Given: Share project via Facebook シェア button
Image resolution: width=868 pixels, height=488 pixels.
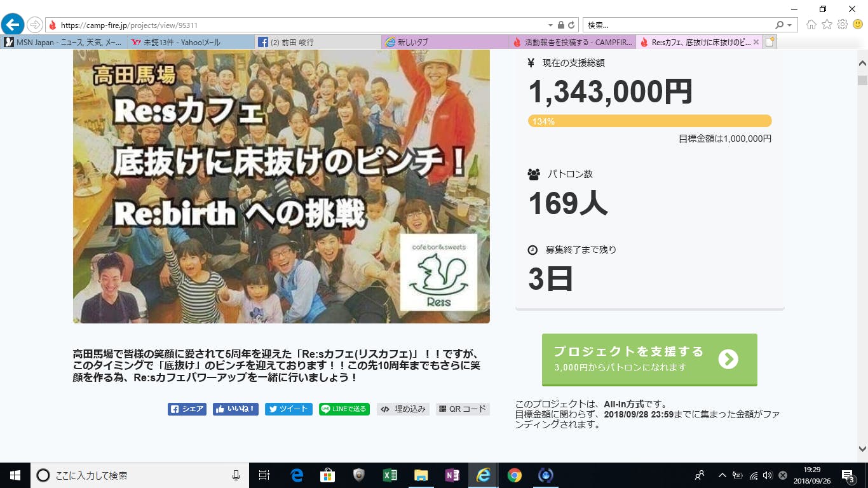Looking at the screenshot, I should tap(187, 409).
